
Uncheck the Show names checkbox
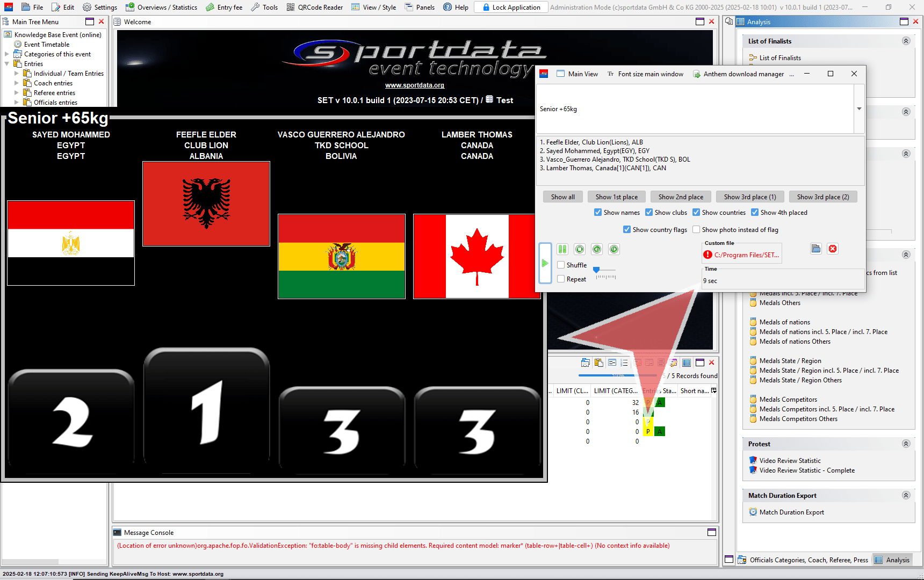pyautogui.click(x=598, y=213)
